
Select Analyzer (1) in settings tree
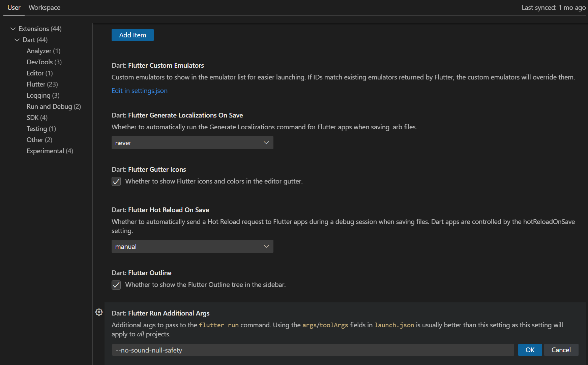43,51
